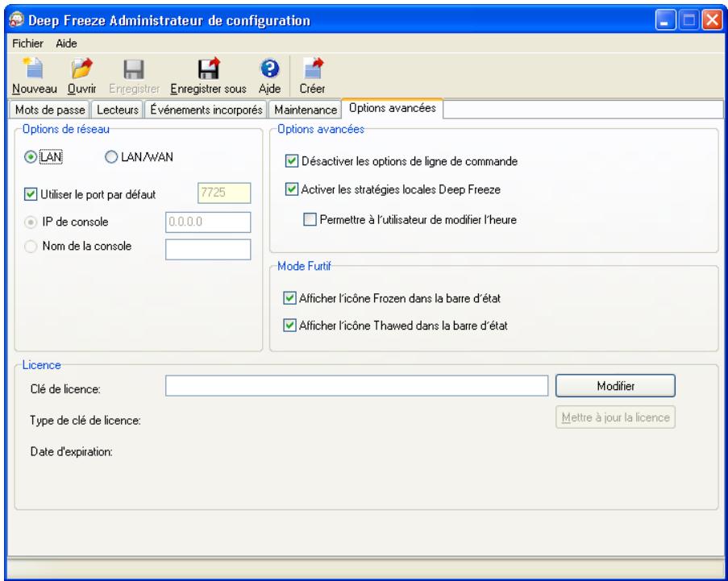Click the Deep Freeze bear icon in title bar
This screenshot has height=581, width=728.
point(17,19)
